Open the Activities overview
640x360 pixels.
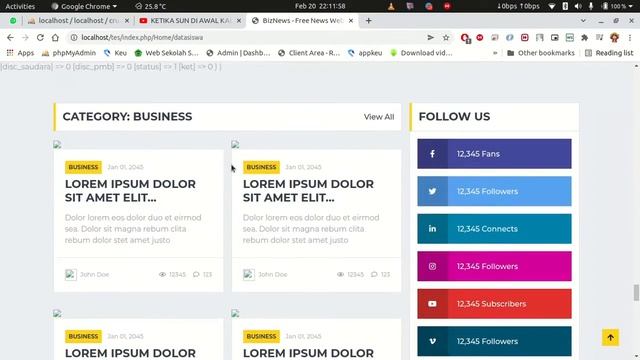tap(20, 6)
